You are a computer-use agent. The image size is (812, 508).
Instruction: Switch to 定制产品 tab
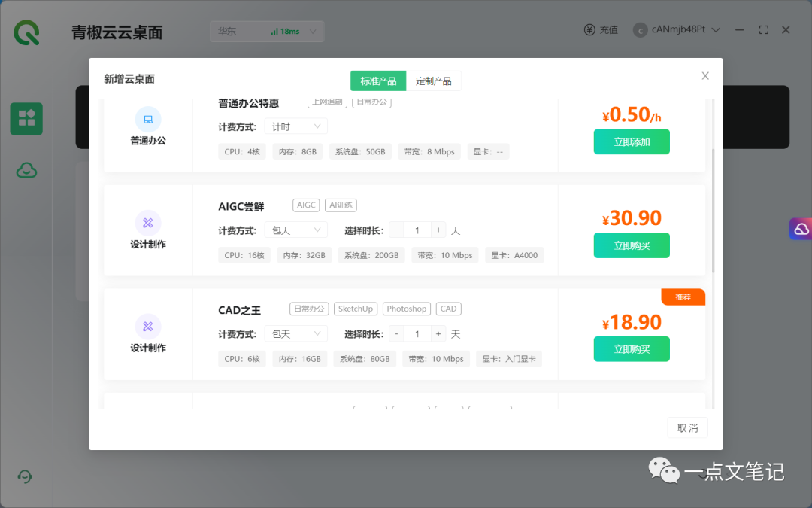click(x=434, y=81)
